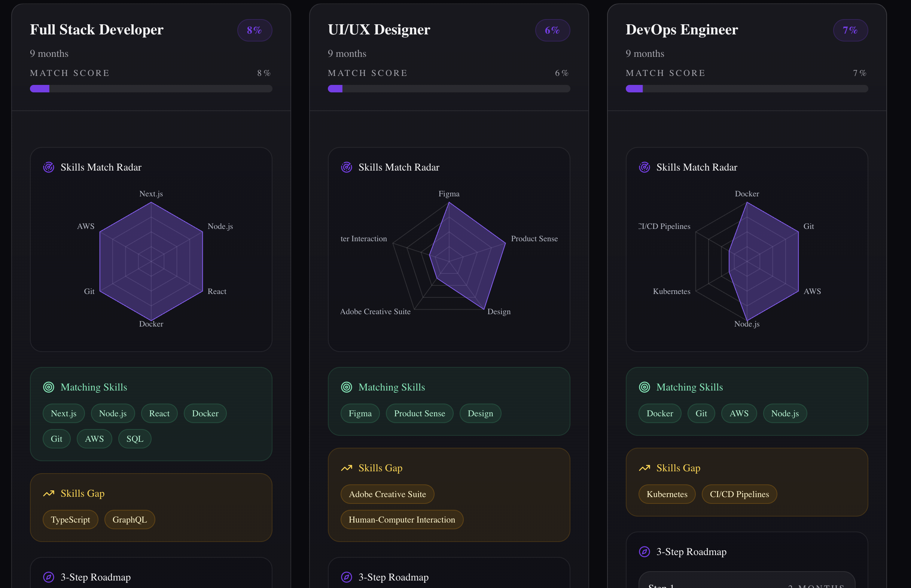This screenshot has width=911, height=588.
Task: Click the 8% badge on Full Stack Developer
Action: click(x=255, y=30)
